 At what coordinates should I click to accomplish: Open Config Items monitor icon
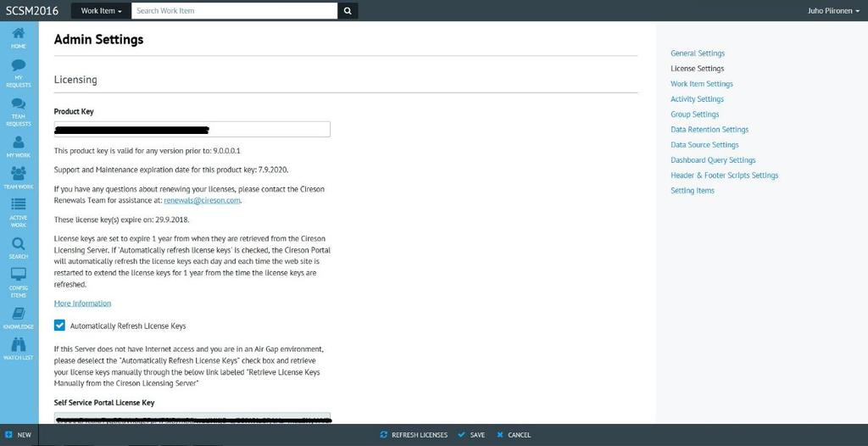click(19, 274)
